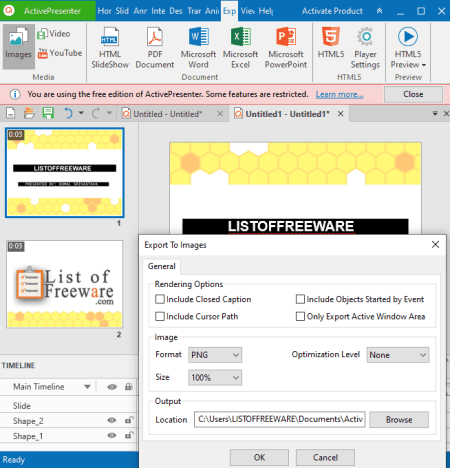Open Player Settings
This screenshot has height=468, width=450.
(365, 48)
